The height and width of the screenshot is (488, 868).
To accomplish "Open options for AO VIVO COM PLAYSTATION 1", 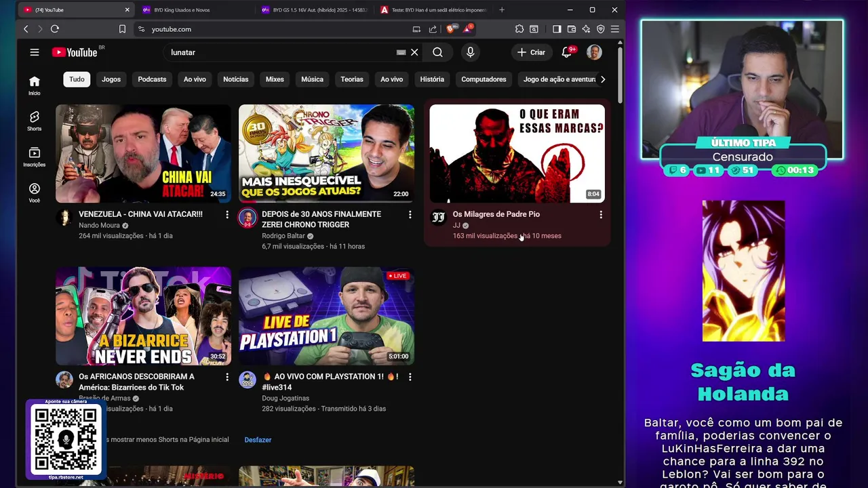I will pyautogui.click(x=410, y=377).
